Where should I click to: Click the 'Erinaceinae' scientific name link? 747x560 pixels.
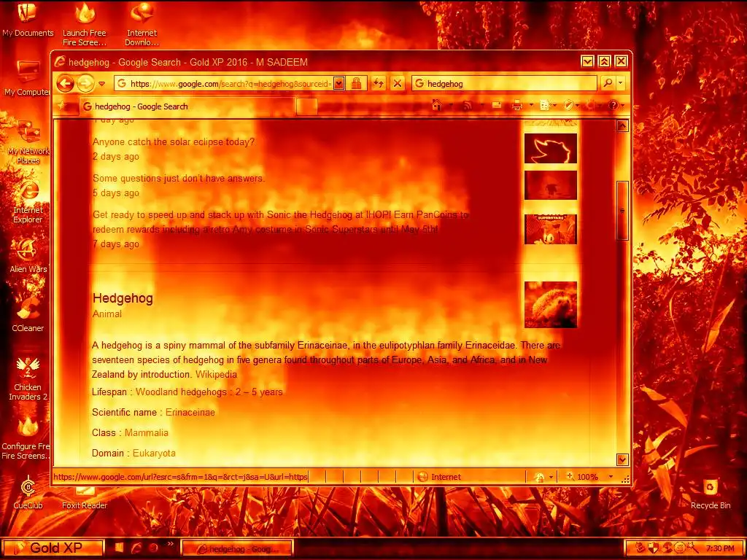(190, 413)
